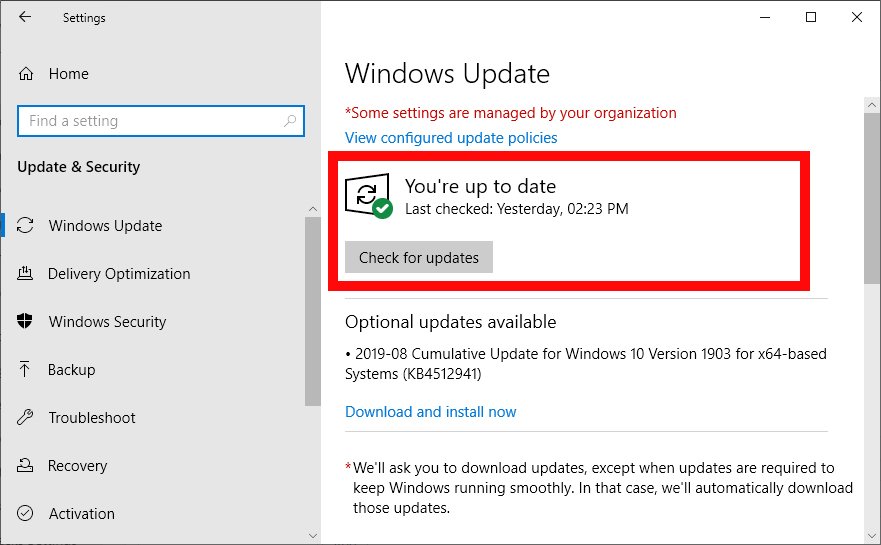Image resolution: width=881 pixels, height=545 pixels.
Task: Open Delivery Optimization via its icon
Action: click(27, 274)
